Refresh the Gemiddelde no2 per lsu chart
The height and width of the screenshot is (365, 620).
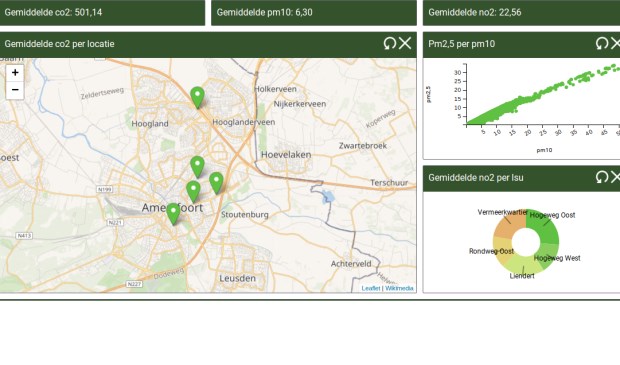pos(602,177)
